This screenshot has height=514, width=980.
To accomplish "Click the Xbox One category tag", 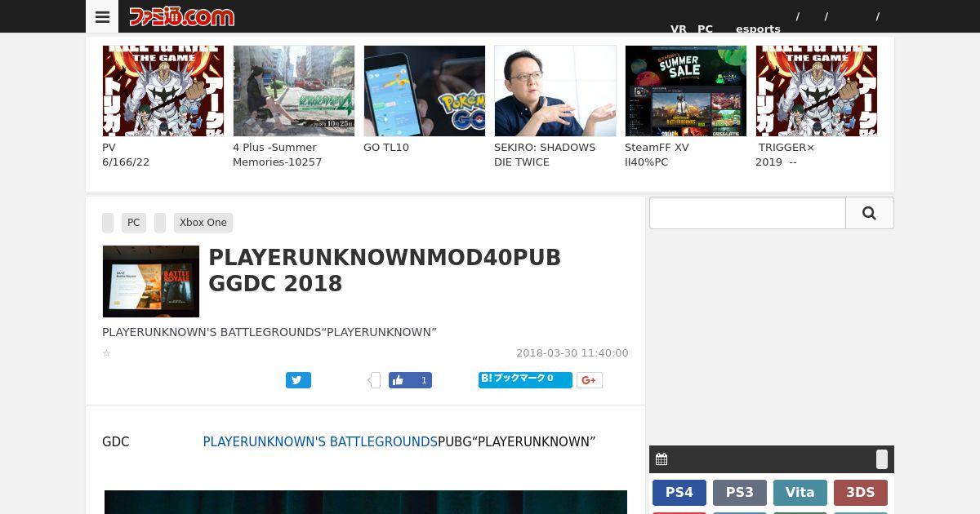I will point(203,223).
